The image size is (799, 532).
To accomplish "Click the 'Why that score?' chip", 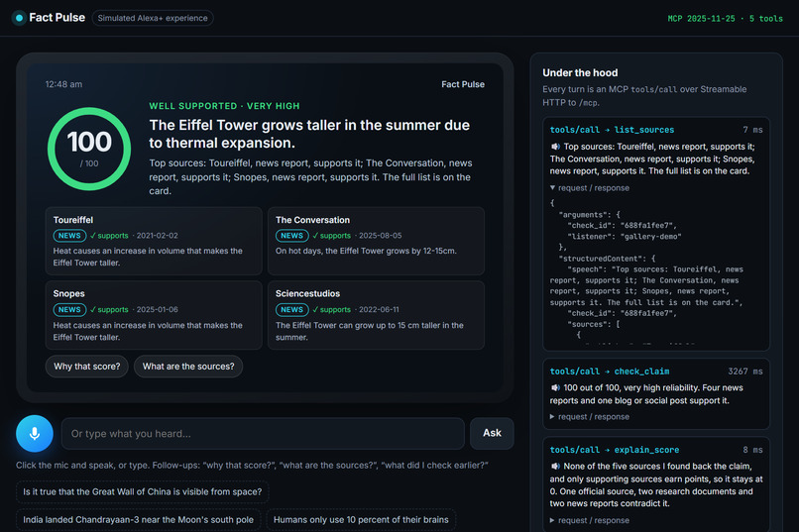I will (87, 366).
